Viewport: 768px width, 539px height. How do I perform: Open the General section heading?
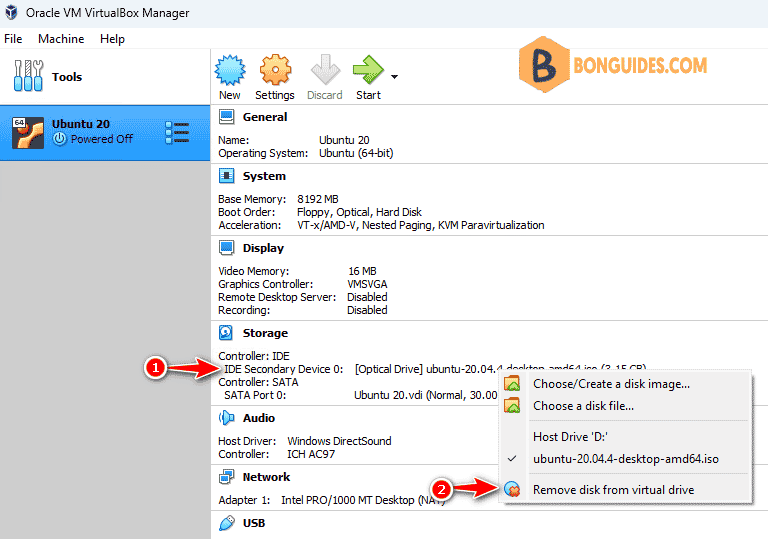click(265, 117)
